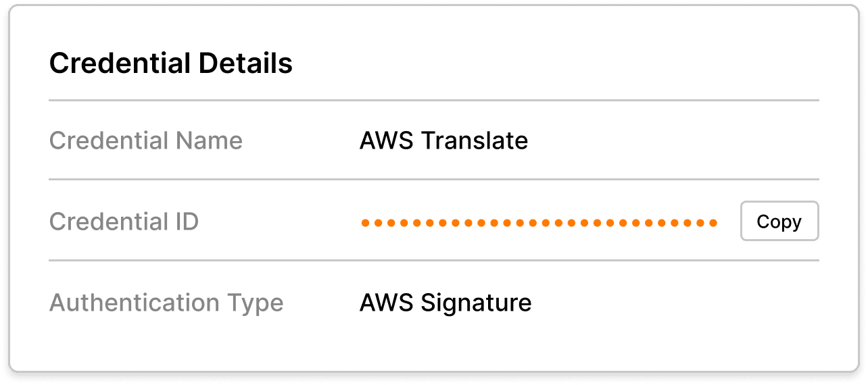Click the word "Signature" in the type value

(476, 303)
